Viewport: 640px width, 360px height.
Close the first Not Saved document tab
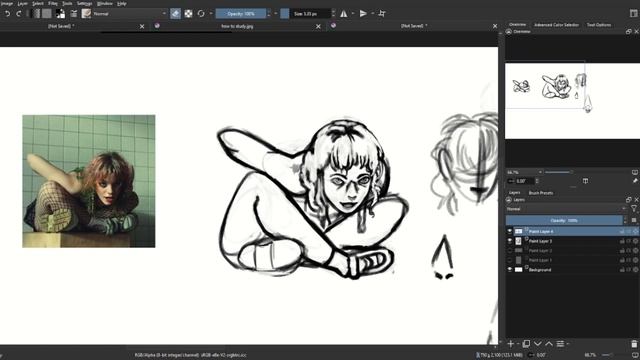142,27
